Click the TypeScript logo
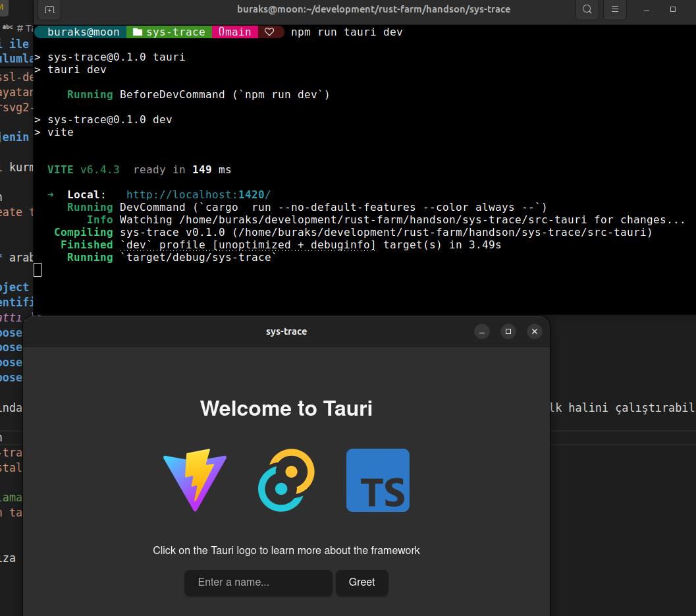This screenshot has width=696, height=616. [x=378, y=480]
